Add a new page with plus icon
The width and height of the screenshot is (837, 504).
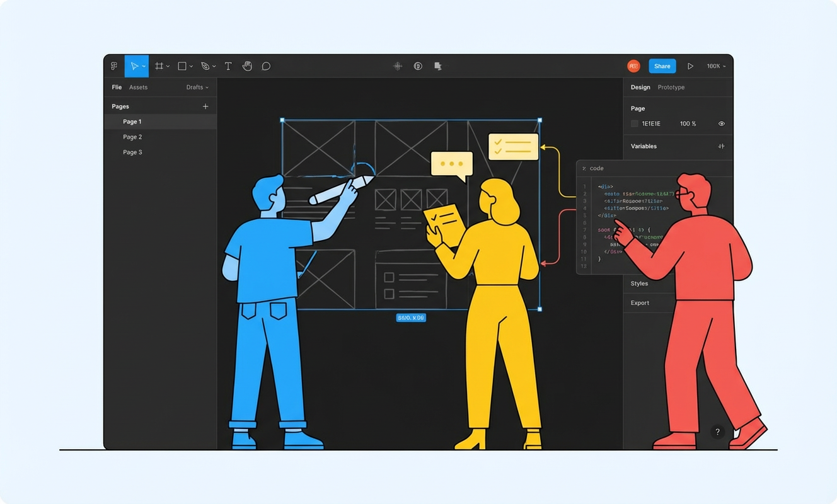click(205, 106)
